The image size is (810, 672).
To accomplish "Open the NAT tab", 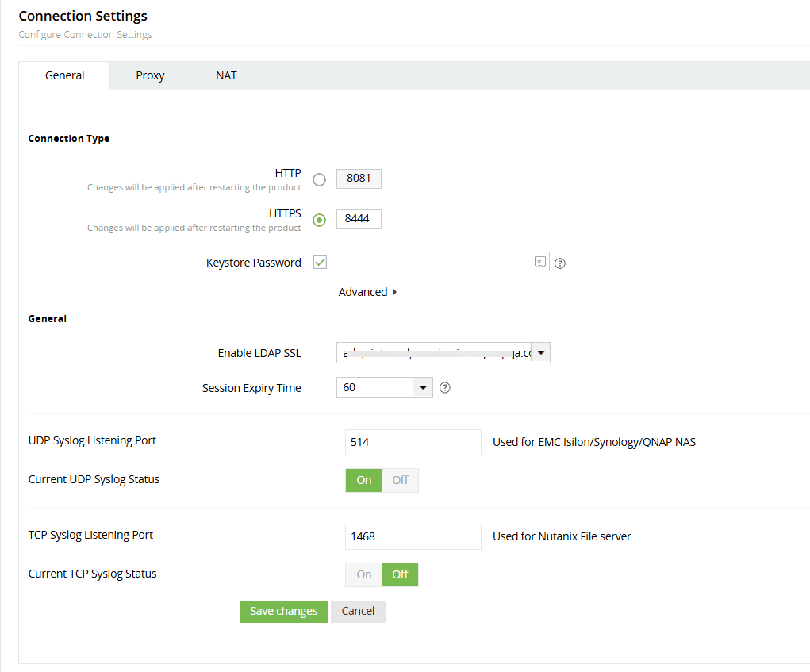I will pyautogui.click(x=226, y=76).
